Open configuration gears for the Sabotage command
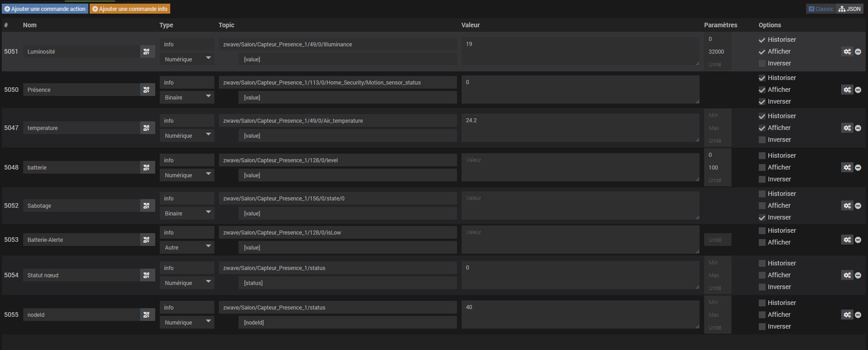 (x=847, y=206)
